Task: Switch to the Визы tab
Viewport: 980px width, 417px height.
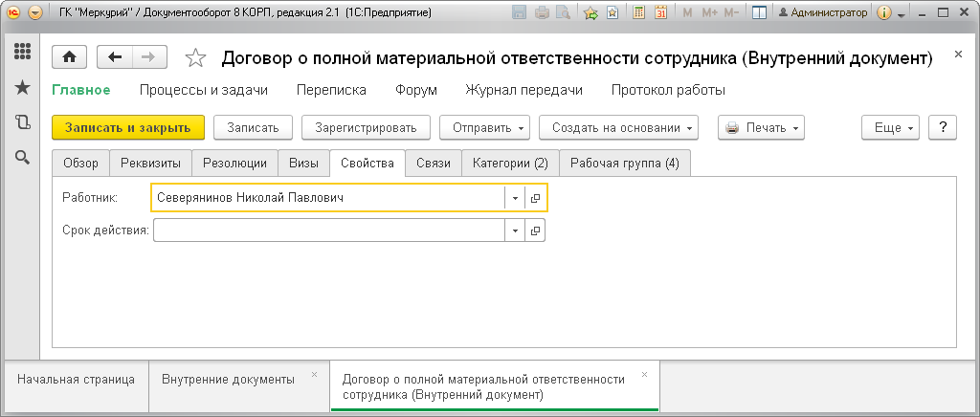Action: coord(303,164)
